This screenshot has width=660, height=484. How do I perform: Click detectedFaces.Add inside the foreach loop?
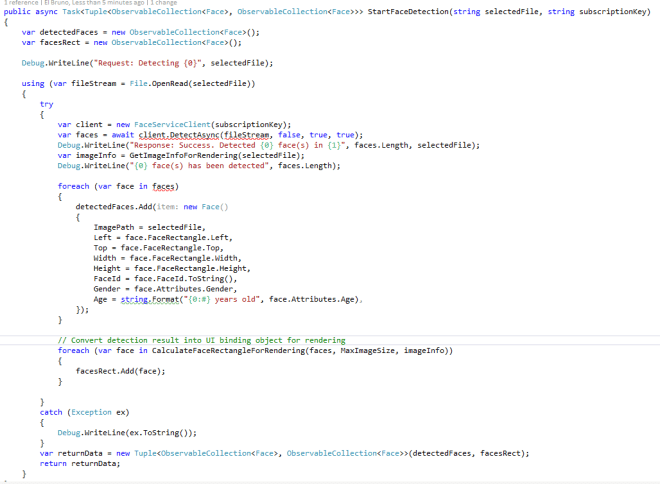tap(106, 206)
